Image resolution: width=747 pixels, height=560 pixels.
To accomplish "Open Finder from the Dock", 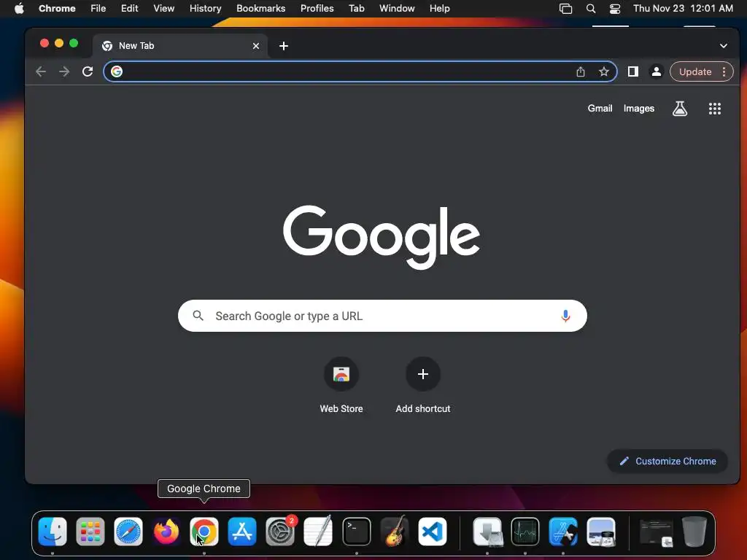I will (x=53, y=532).
